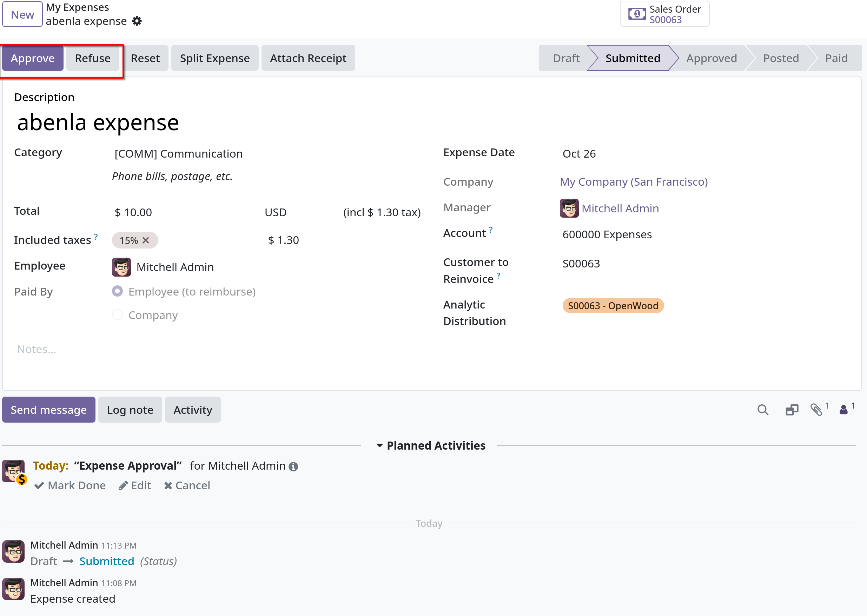Open Manager Mitchell Admin link
867x616 pixels.
coord(620,208)
